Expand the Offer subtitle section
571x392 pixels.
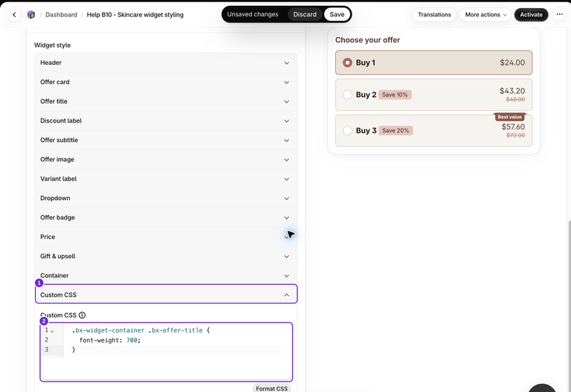click(166, 140)
